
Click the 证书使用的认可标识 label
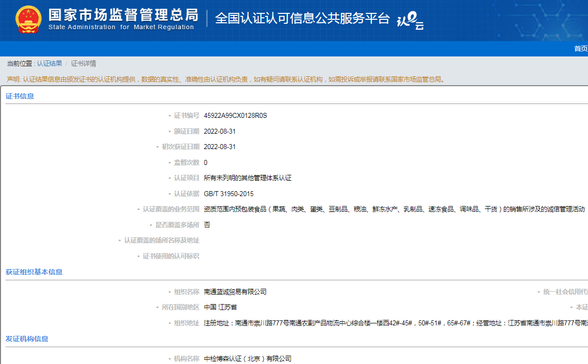[171, 256]
